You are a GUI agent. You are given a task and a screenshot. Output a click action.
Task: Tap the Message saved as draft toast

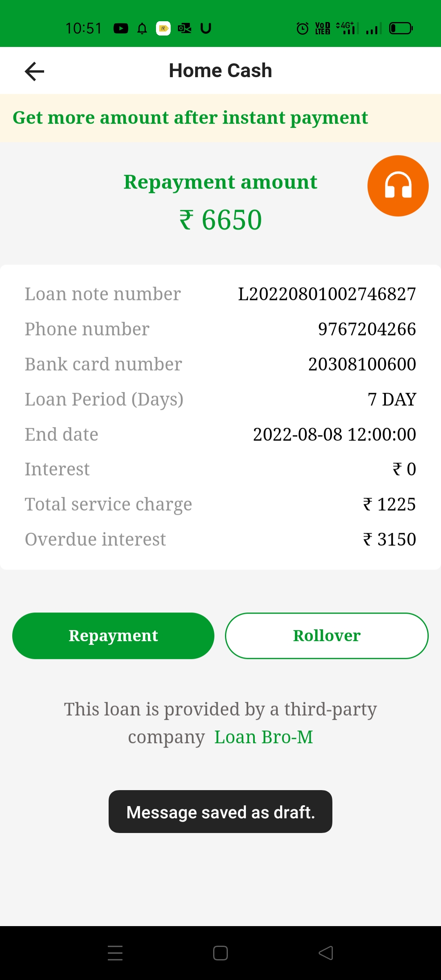220,812
